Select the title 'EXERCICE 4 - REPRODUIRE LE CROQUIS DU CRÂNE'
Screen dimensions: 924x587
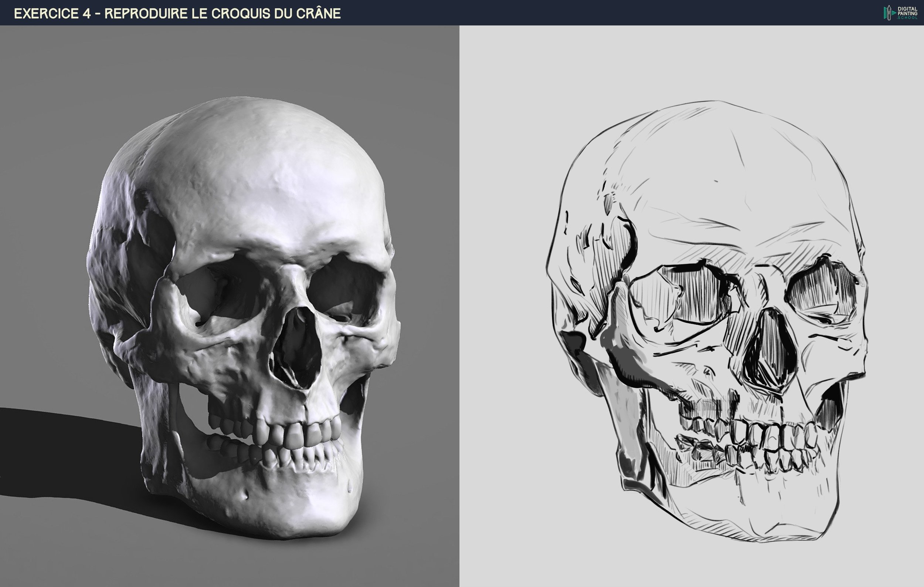[x=177, y=13]
